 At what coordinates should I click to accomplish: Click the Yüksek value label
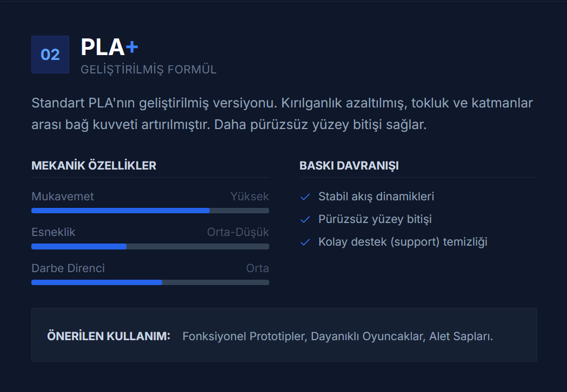(250, 197)
